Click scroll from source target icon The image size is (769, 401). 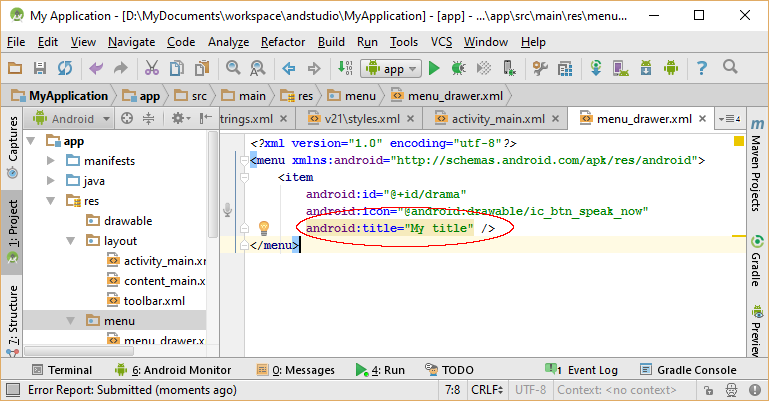tap(127, 118)
